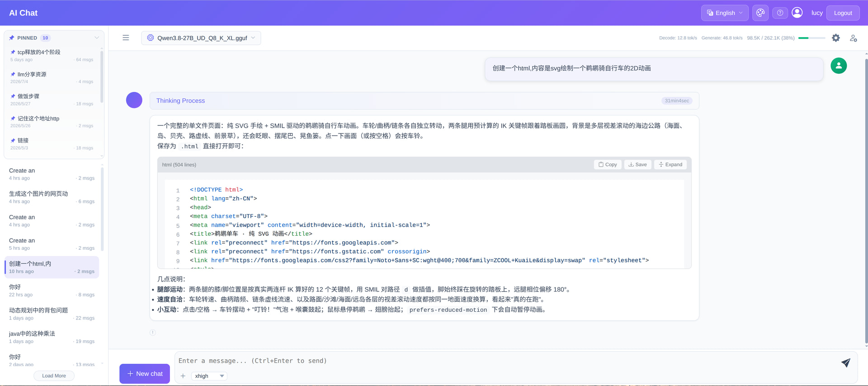Toggle the sidebar hamburger menu
Viewport: 868px width, 386px height.
126,38
